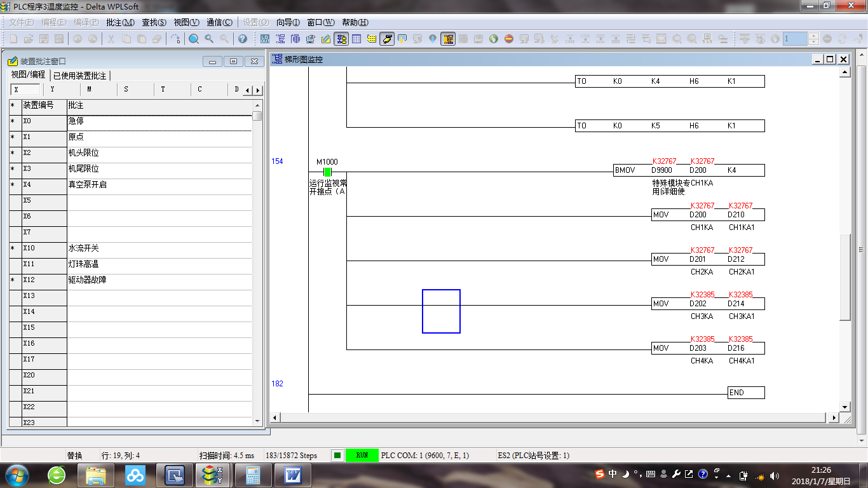Click the device table grid icon
This screenshot has width=868, height=488.
(356, 39)
